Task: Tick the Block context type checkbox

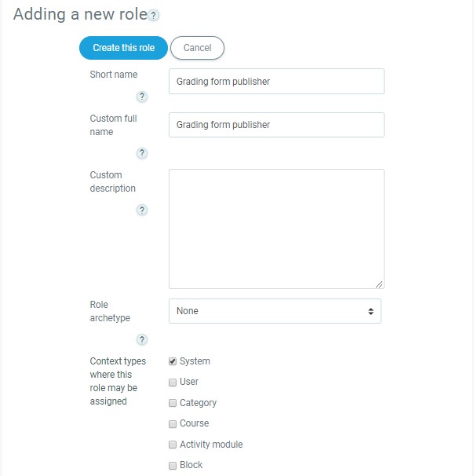Action: pos(173,465)
